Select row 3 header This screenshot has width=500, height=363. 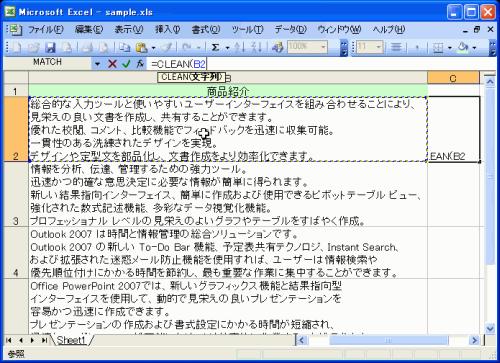(16, 195)
